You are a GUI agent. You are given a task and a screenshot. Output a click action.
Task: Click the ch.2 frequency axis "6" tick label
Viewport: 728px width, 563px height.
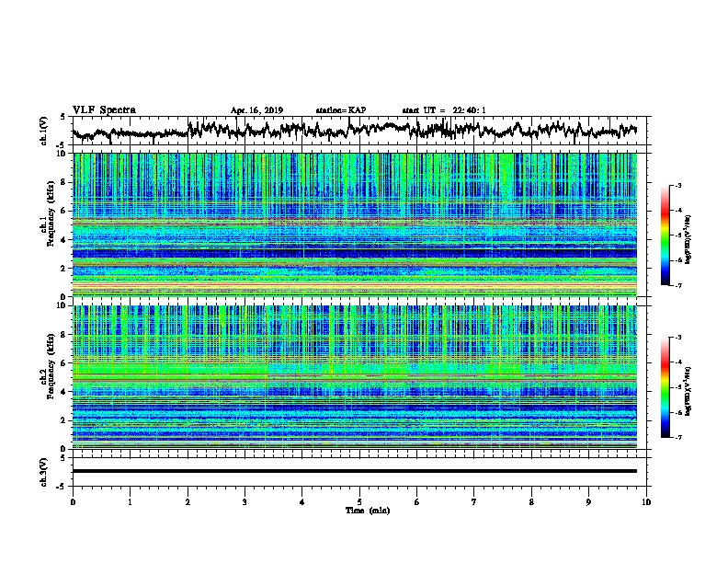[x=64, y=363]
